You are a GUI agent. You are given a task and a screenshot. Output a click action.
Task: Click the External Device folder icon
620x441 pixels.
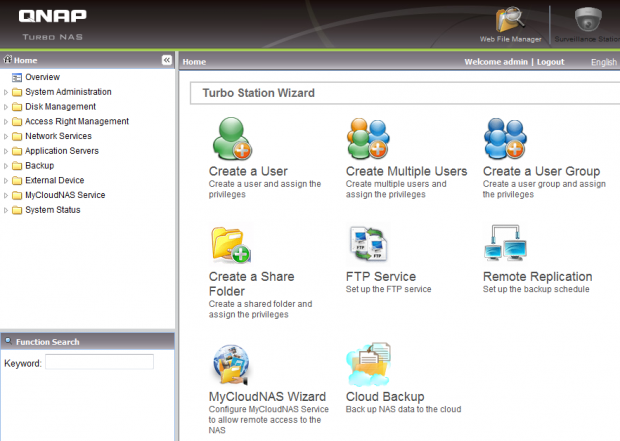tap(17, 181)
